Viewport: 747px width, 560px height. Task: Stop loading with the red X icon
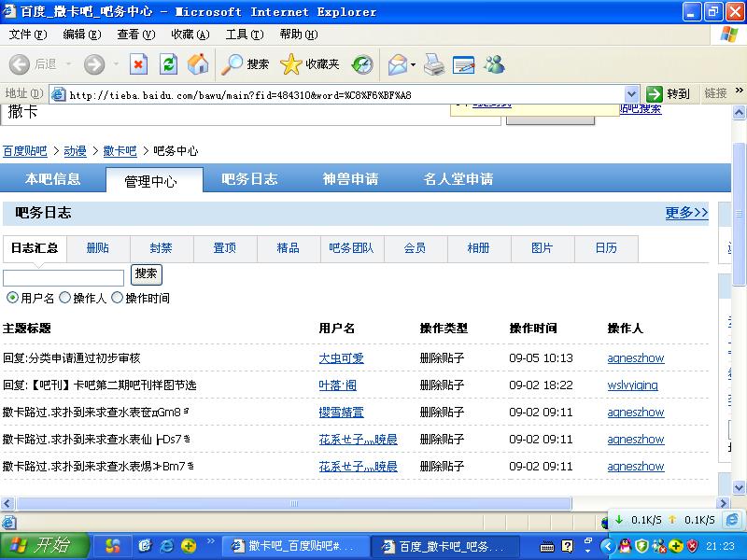point(138,64)
